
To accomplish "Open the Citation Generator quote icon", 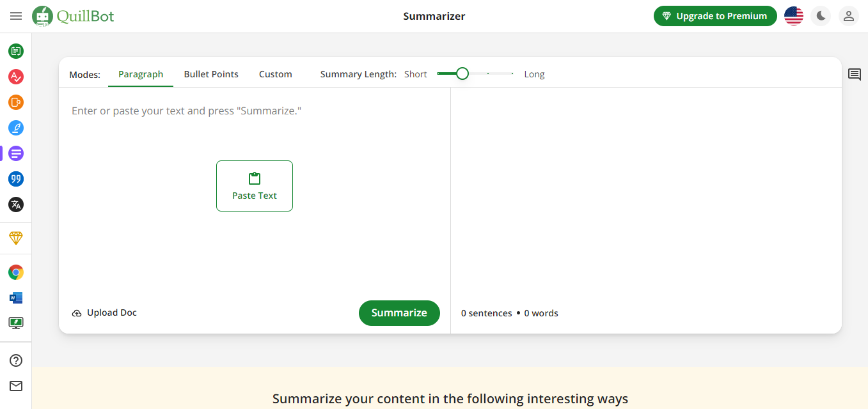I will coord(16,179).
